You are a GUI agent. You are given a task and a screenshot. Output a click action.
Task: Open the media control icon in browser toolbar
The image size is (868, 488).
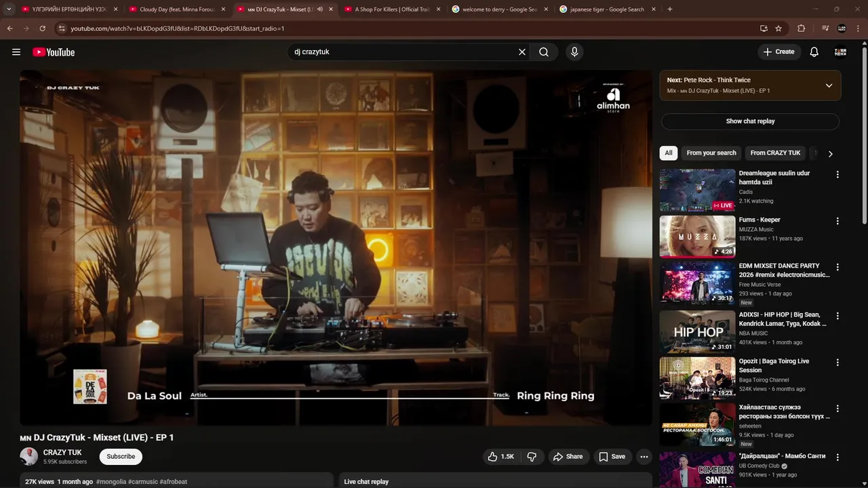[825, 28]
